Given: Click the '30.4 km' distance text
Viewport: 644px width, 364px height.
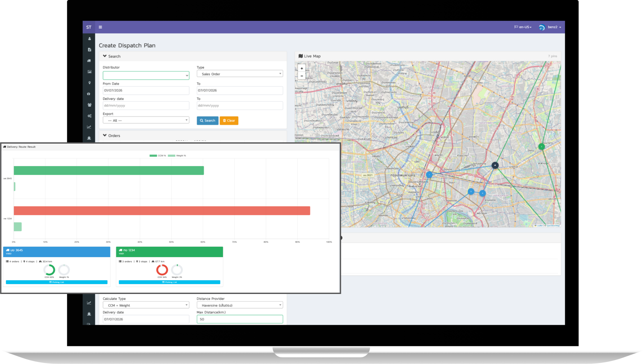Looking at the screenshot, I should point(47,262).
